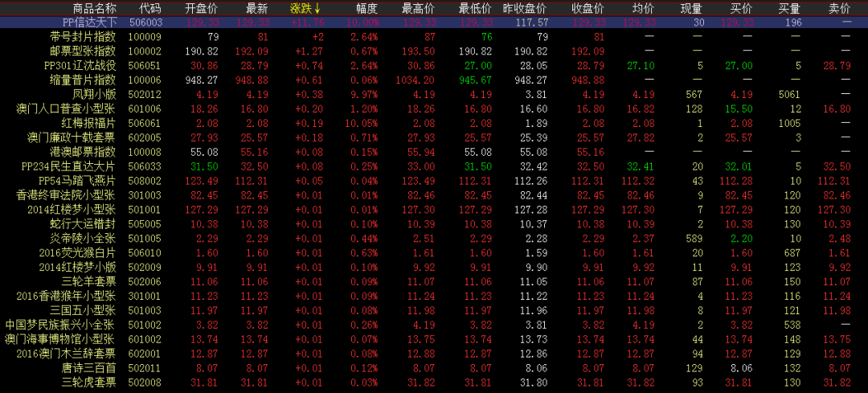868x393 pixels.
Task: Click the 5061 buy volume value
Action: [x=790, y=94]
